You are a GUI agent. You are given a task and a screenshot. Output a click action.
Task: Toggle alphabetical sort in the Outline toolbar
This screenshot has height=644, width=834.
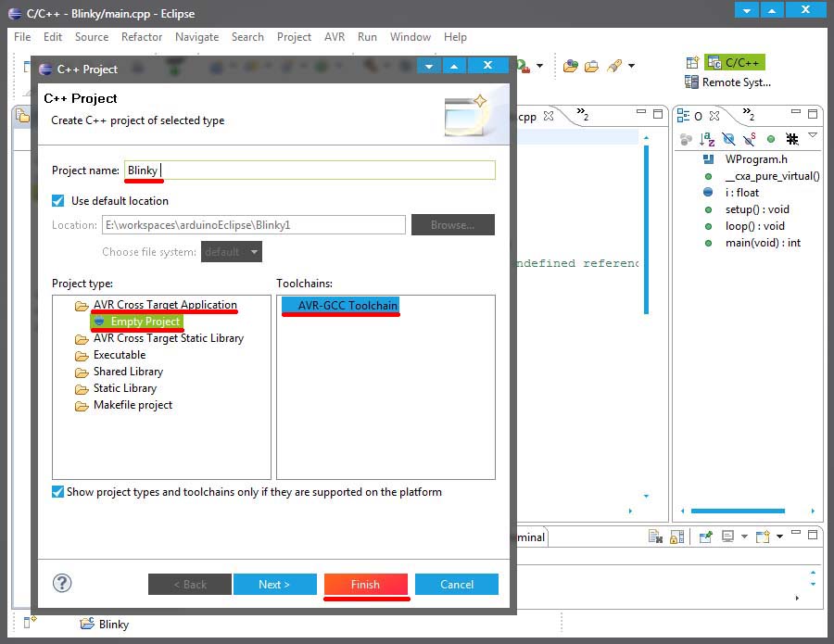[707, 139]
